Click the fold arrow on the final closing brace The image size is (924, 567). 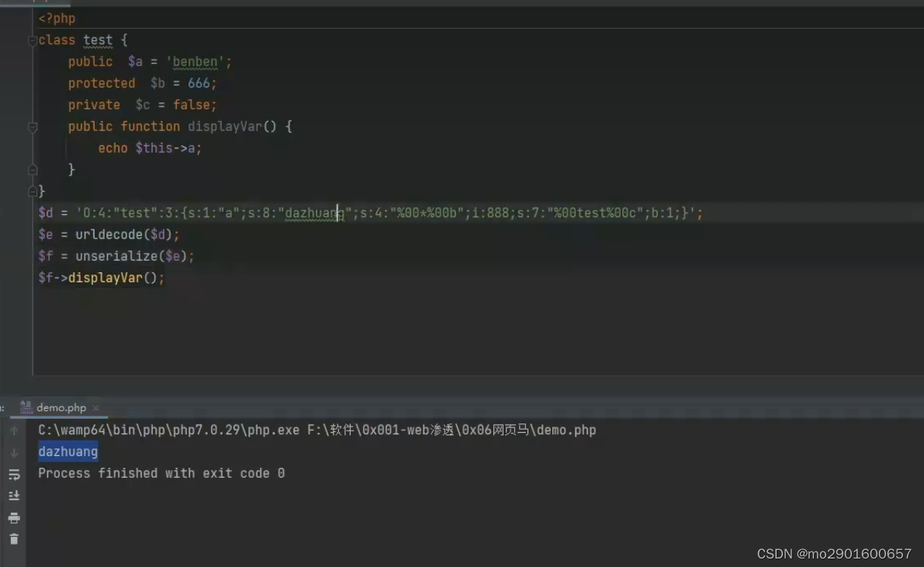(x=33, y=190)
